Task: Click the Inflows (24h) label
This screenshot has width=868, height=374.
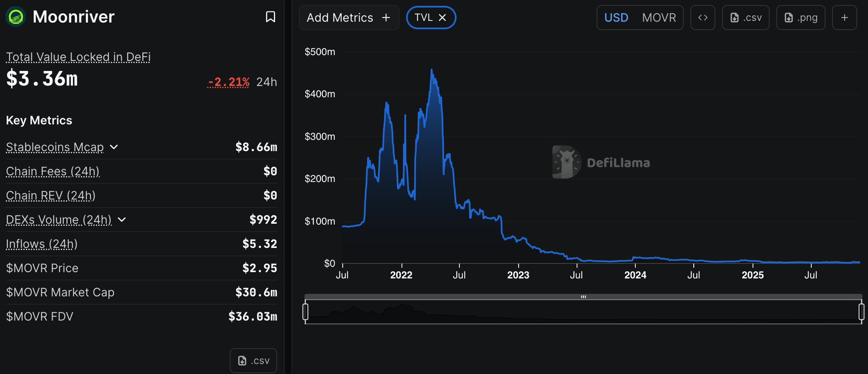Action: (x=42, y=244)
